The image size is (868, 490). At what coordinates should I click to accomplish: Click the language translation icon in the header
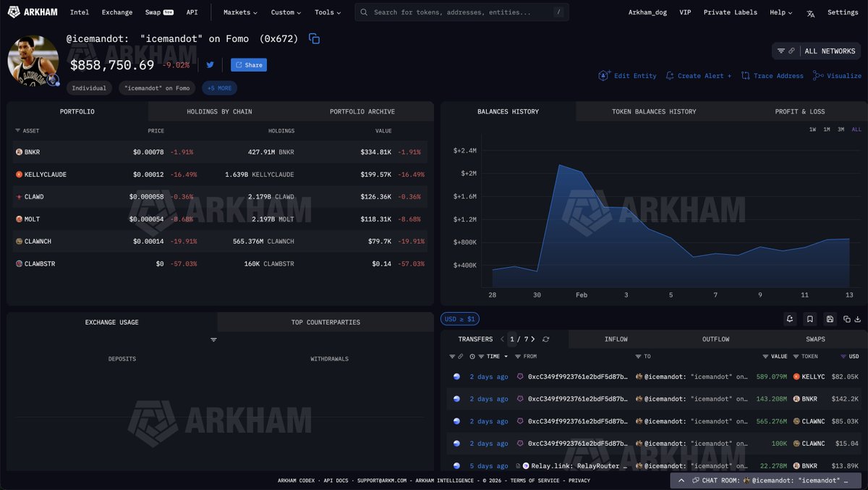tap(811, 13)
